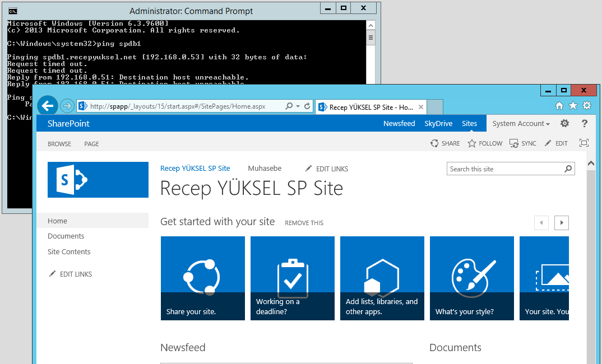602x364 pixels.
Task: Click the Command Prompt scroll-up arrow
Action: [x=371, y=25]
